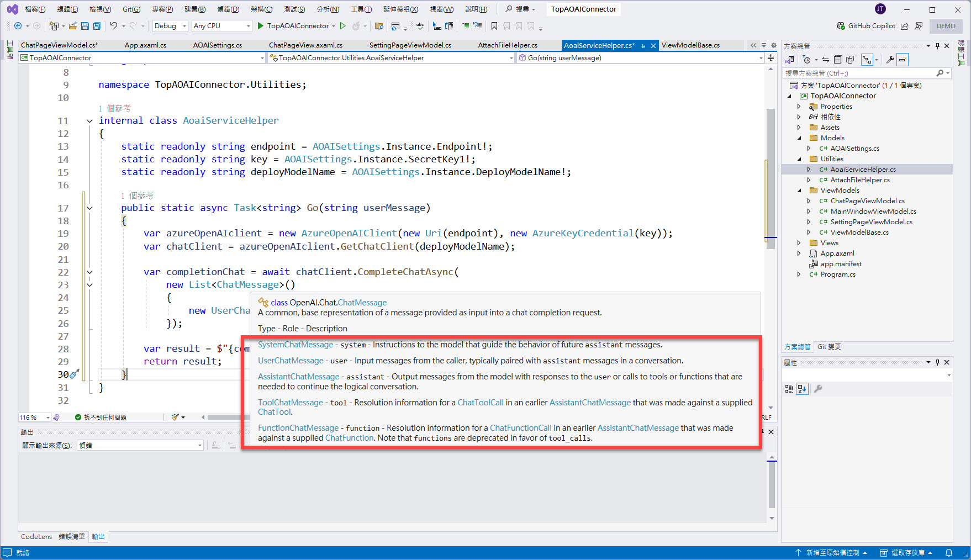The image size is (971, 560).
Task: Follow the ChatFunctionCall link in tooltip
Action: (x=521, y=428)
